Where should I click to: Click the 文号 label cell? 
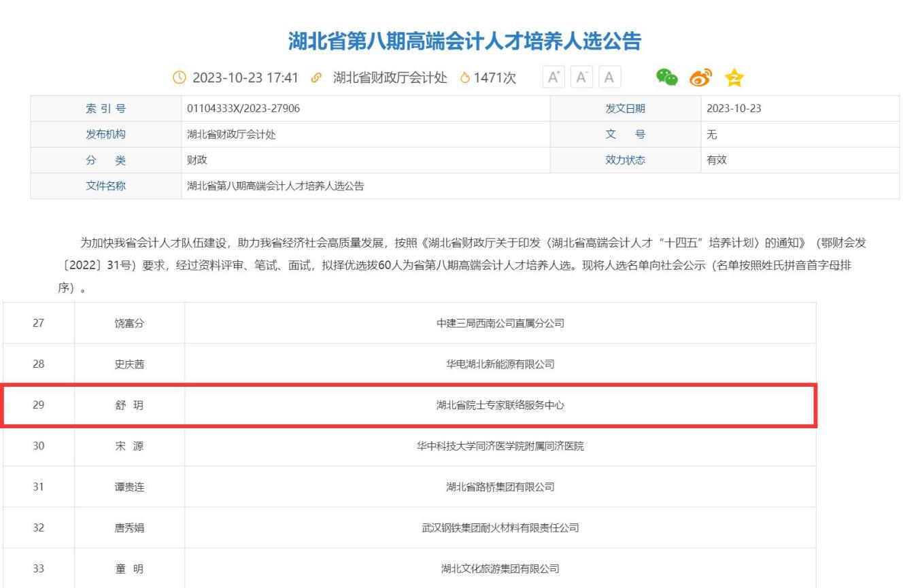[x=625, y=135]
